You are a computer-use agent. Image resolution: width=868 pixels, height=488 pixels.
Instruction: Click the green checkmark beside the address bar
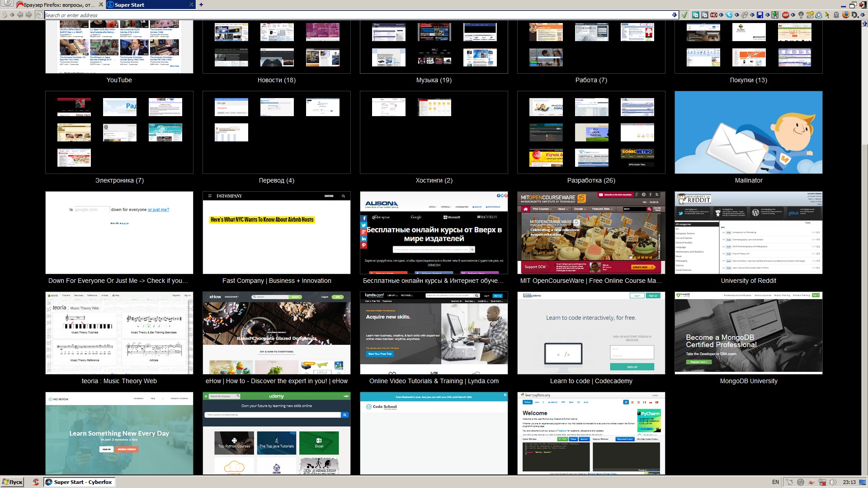(684, 15)
